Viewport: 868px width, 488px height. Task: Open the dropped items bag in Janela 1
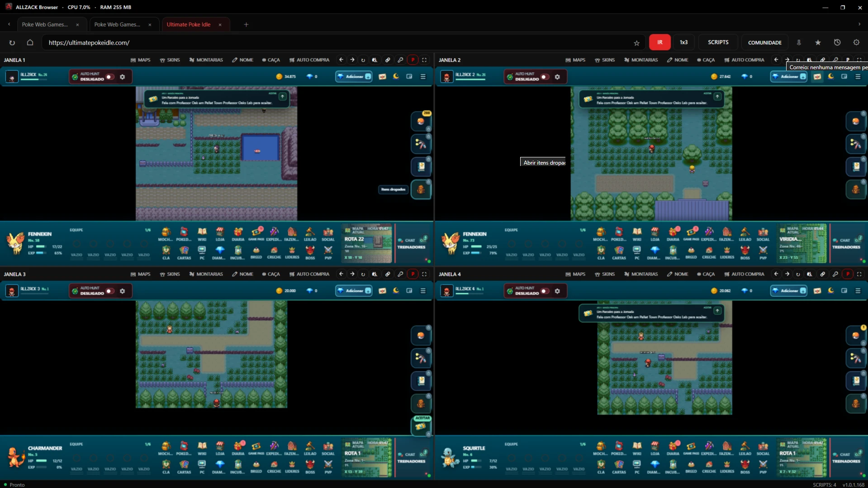point(421,190)
